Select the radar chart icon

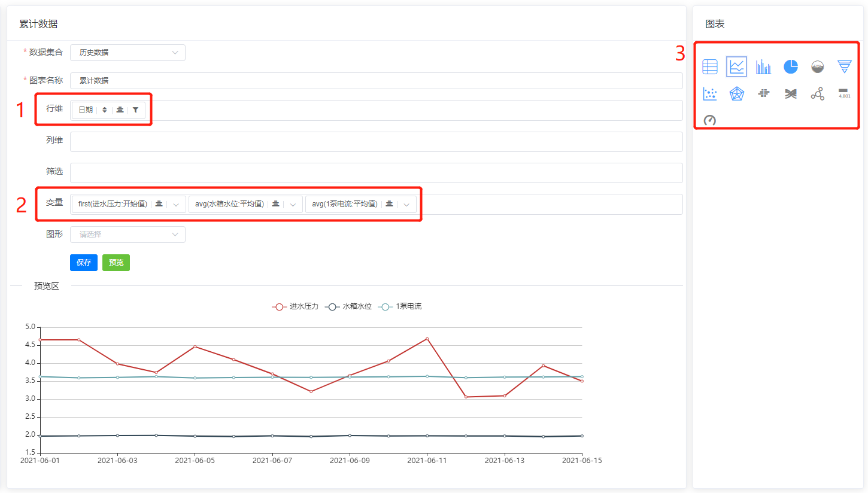(x=736, y=94)
